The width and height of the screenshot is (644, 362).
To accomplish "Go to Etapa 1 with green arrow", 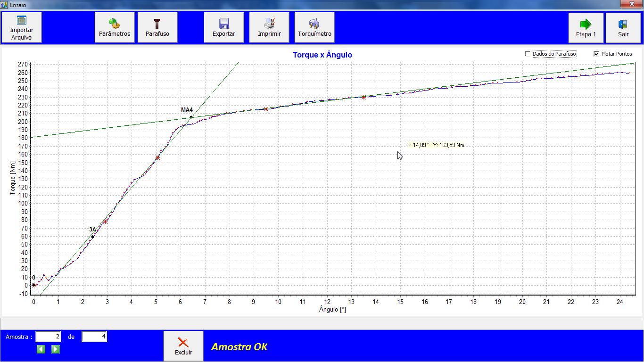I will pos(586,28).
